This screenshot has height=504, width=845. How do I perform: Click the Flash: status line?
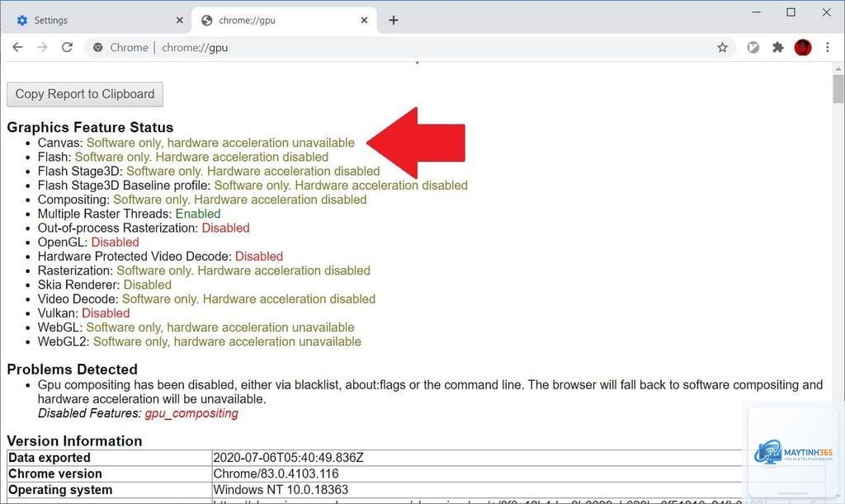point(182,157)
